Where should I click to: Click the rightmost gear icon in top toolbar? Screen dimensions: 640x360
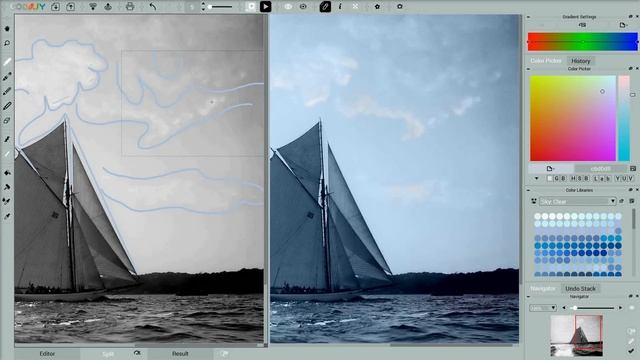(x=400, y=7)
